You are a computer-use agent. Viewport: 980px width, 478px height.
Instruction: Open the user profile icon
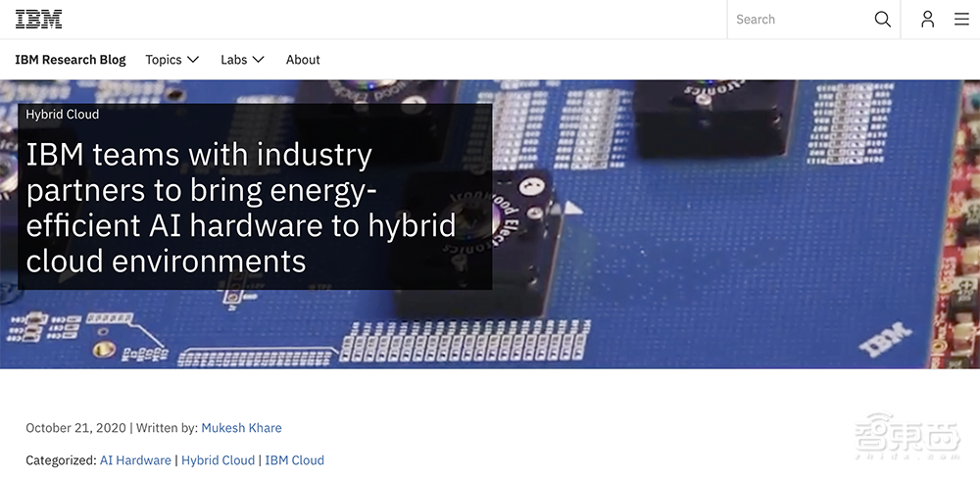(x=927, y=20)
